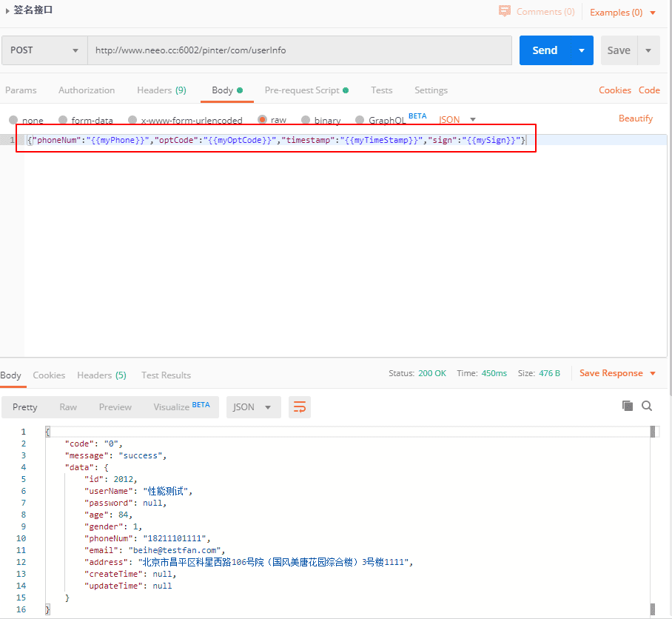Viewport: 672px width, 619px height.
Task: Select the none body type radio
Action: click(13, 120)
